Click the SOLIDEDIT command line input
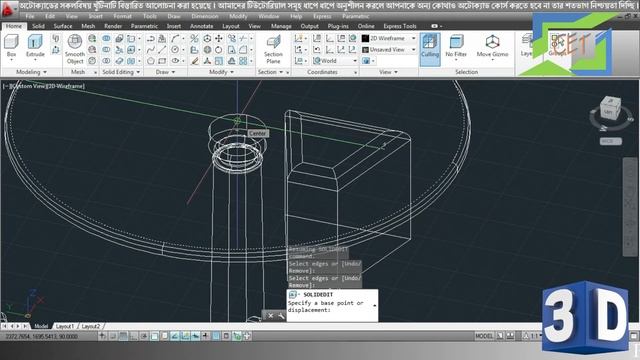 332,306
